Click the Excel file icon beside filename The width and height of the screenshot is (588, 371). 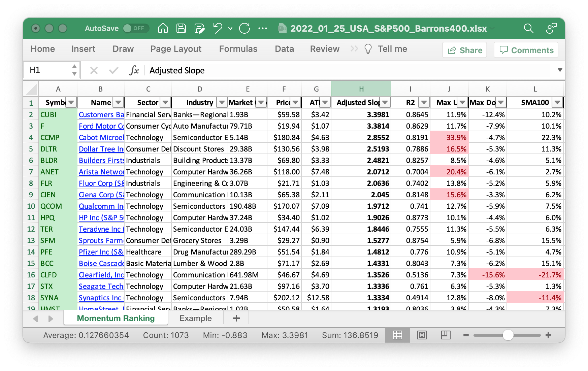point(282,28)
